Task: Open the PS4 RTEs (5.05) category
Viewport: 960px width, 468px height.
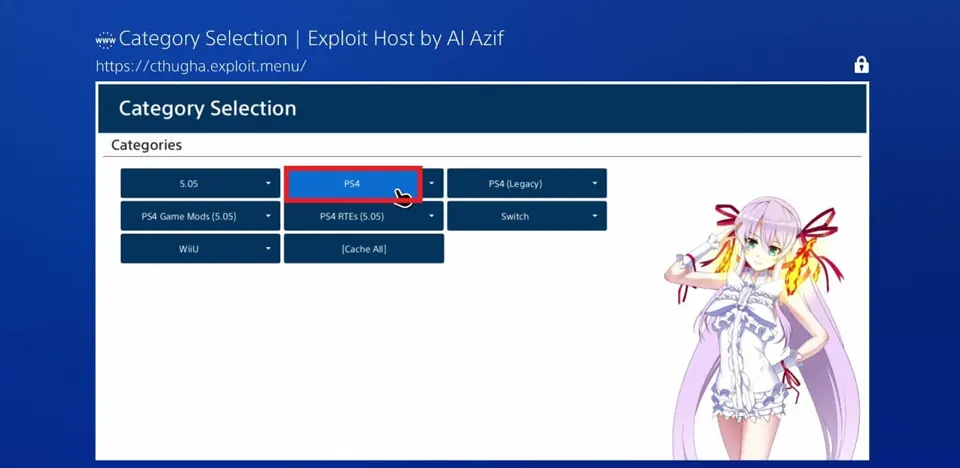Action: click(x=352, y=216)
